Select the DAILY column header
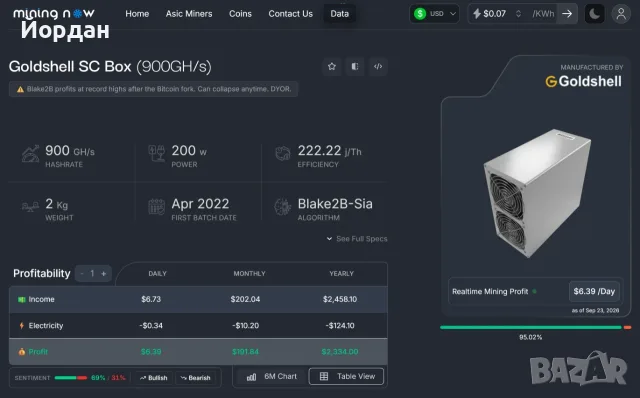The height and width of the screenshot is (398, 640). coord(158,273)
